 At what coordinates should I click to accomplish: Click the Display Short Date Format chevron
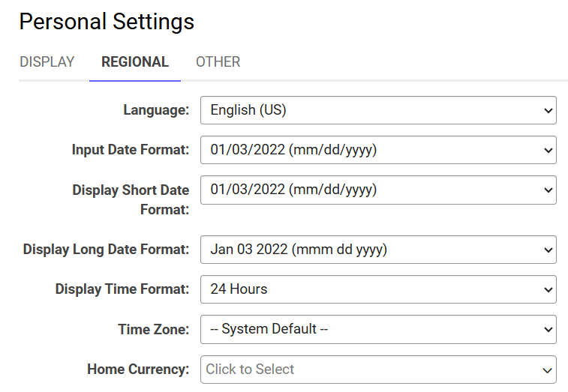tap(548, 190)
